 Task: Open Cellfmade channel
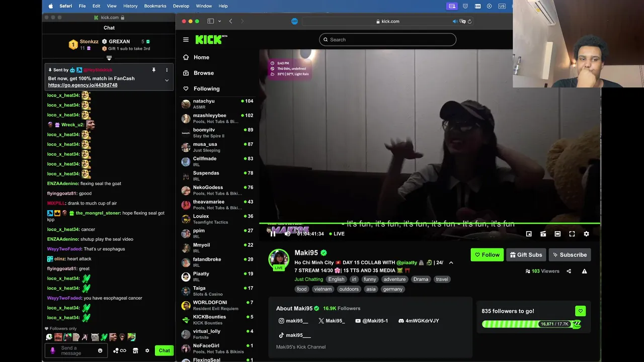coord(217,161)
